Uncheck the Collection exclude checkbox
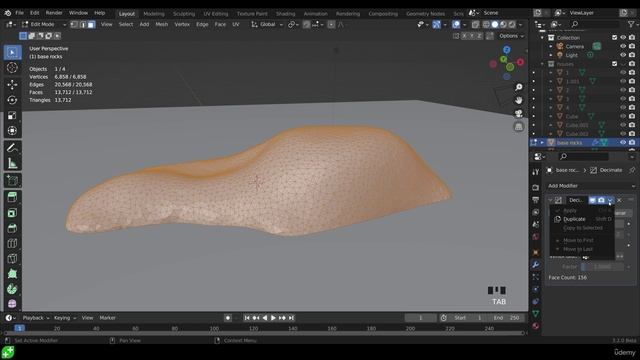The height and width of the screenshot is (360, 640). 614,38
